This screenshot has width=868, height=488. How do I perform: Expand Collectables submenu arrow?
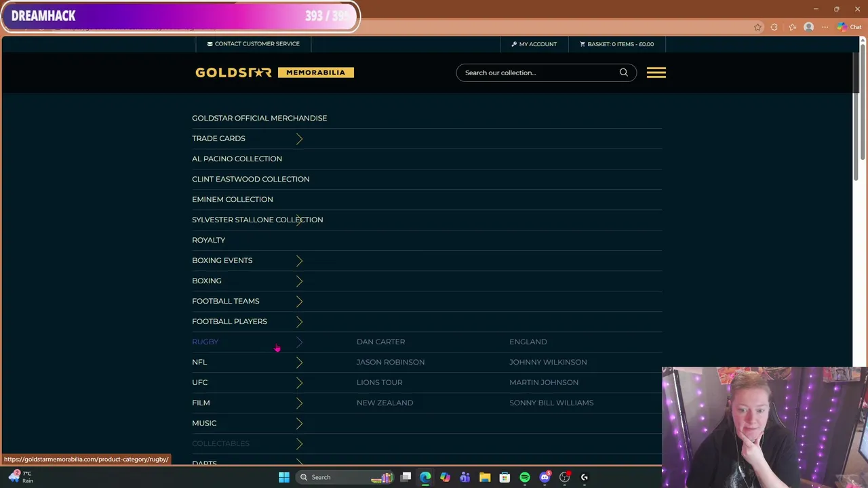click(x=299, y=443)
